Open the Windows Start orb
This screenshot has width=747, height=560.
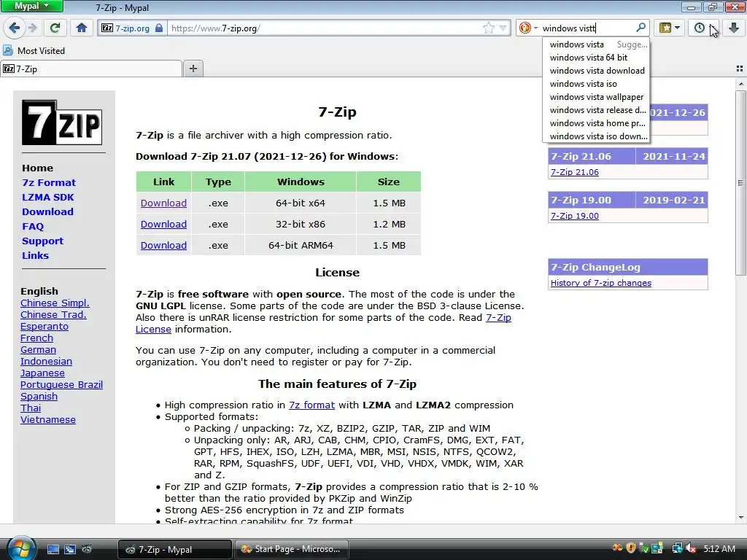pos(21,548)
